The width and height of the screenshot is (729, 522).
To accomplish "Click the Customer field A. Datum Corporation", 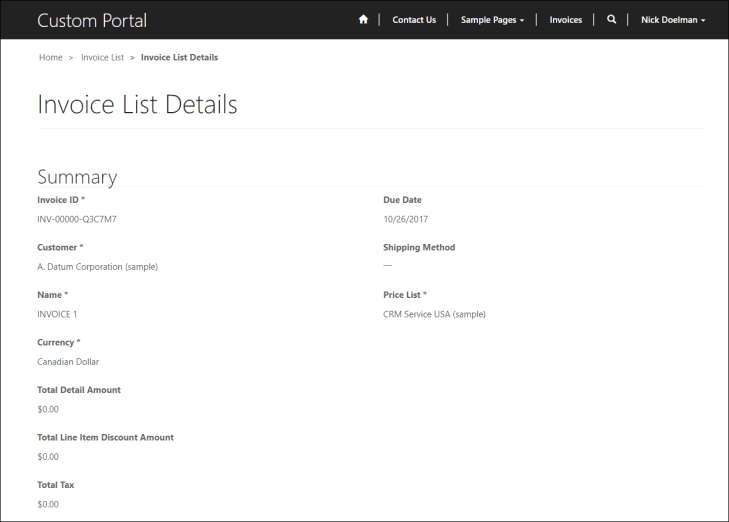I will pos(97,267).
